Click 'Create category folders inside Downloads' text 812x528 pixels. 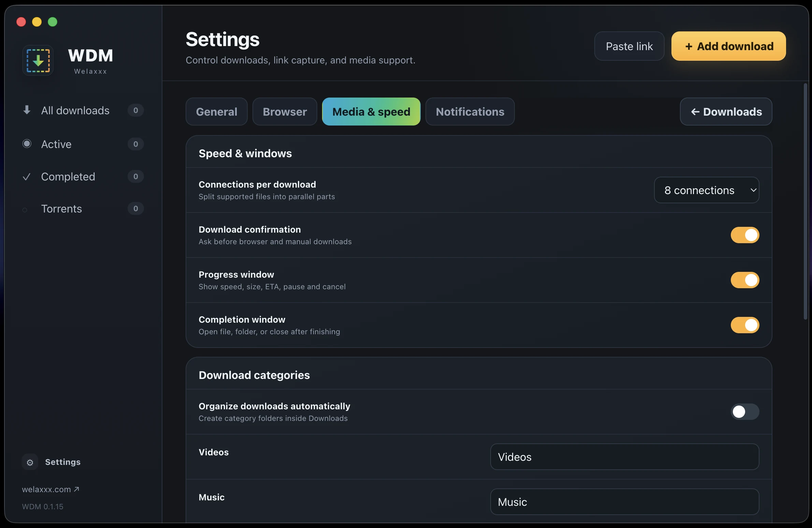(x=273, y=418)
